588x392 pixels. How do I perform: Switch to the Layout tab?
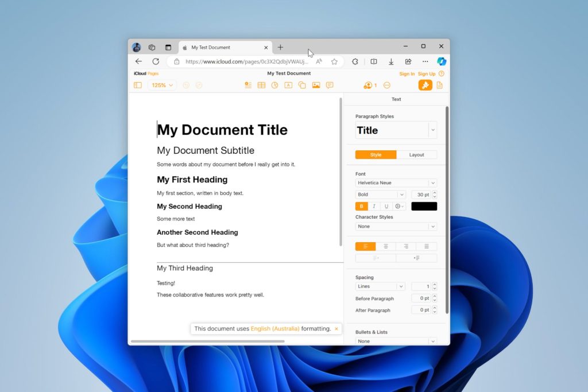[x=417, y=155]
